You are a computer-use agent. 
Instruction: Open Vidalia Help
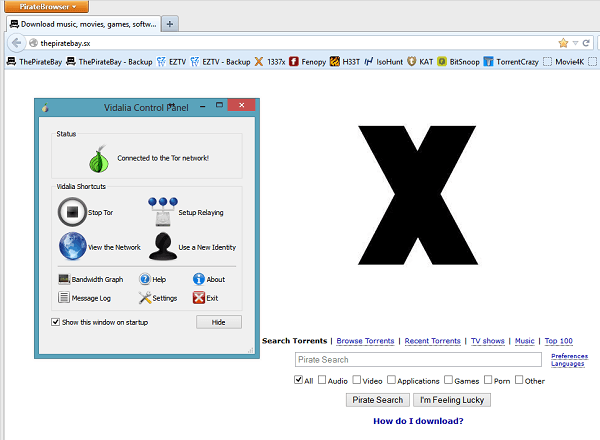tap(153, 279)
